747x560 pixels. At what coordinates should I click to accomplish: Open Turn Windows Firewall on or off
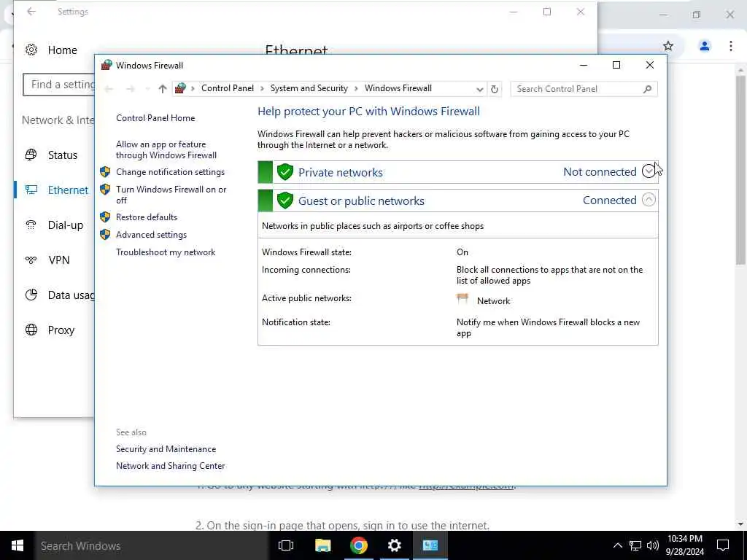[x=171, y=195]
